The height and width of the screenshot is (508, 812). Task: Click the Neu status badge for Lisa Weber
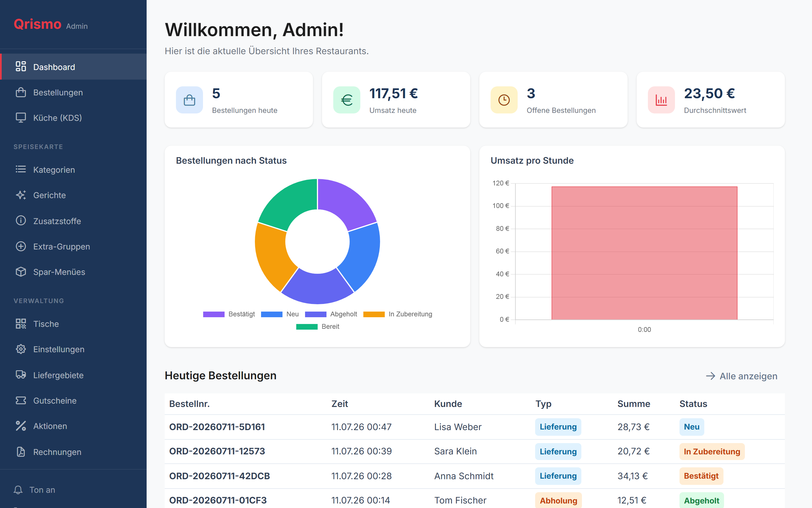tap(692, 427)
